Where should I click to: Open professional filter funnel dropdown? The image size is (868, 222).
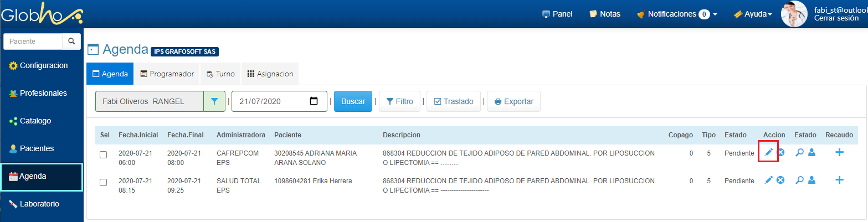click(214, 101)
